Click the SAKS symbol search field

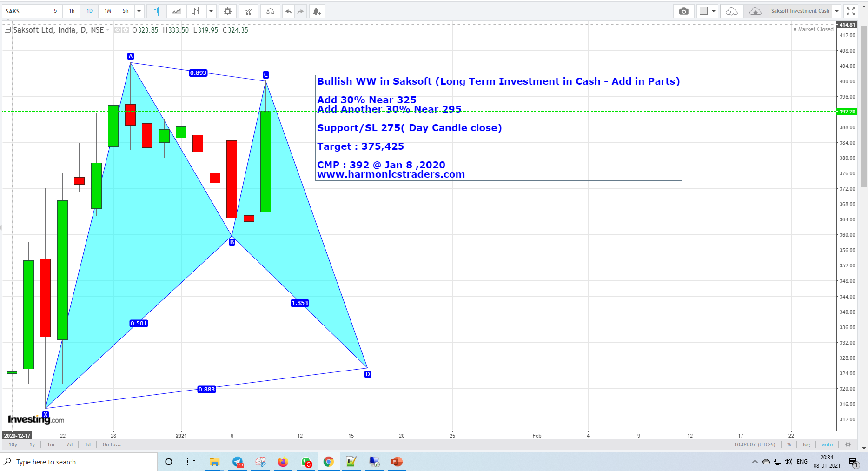coord(25,11)
